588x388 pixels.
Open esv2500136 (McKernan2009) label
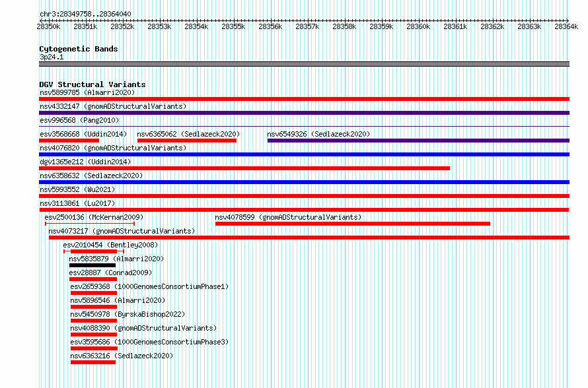point(94,217)
